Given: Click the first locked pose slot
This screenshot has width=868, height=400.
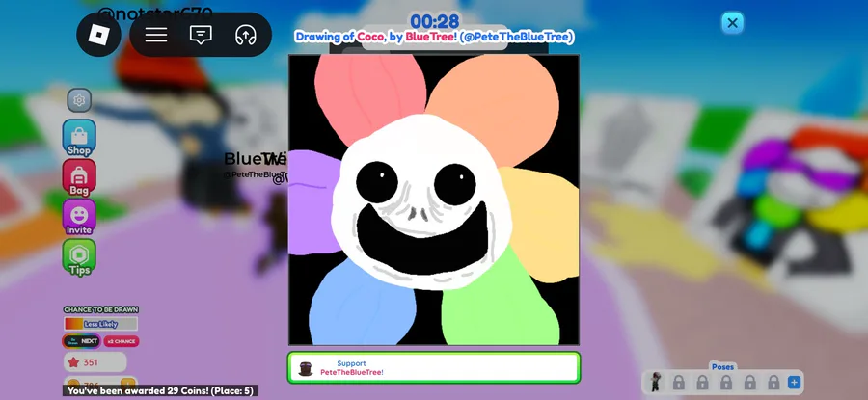Looking at the screenshot, I should [x=678, y=383].
